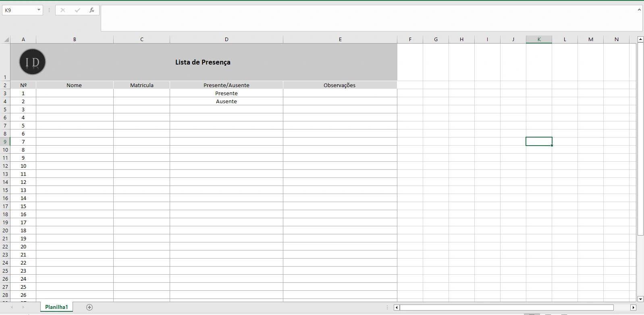Switch to the Planilha1 sheet tab

coord(56,307)
